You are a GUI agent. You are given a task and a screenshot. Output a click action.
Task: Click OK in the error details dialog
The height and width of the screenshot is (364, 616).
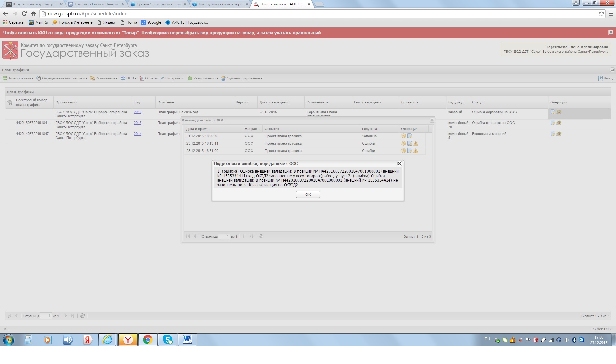click(308, 194)
